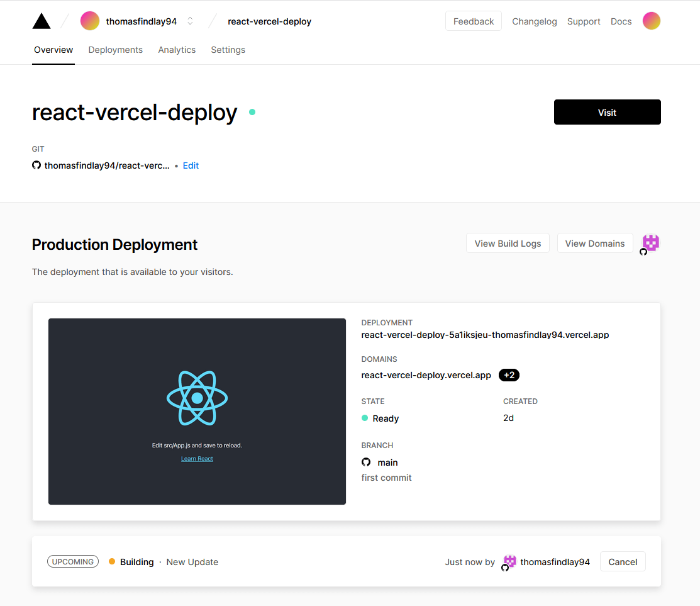Viewport: 700px width, 606px height.
Task: Expand the +2 domains badge
Action: point(509,375)
